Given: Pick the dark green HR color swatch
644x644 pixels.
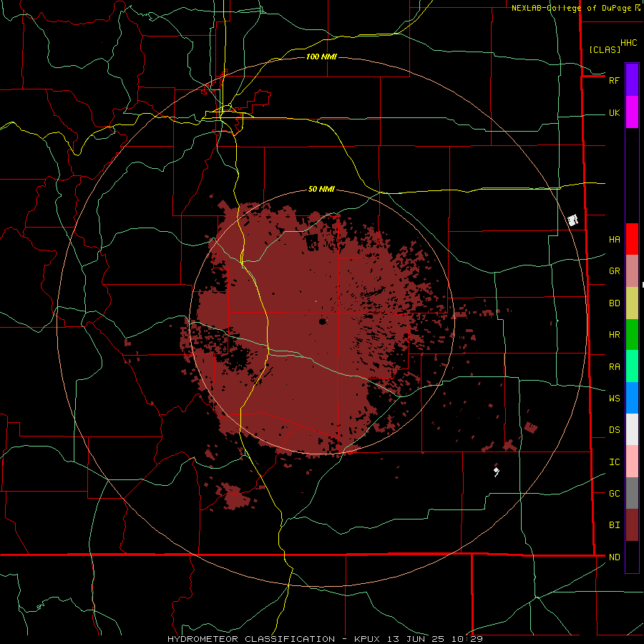Looking at the screenshot, I should click(x=632, y=335).
